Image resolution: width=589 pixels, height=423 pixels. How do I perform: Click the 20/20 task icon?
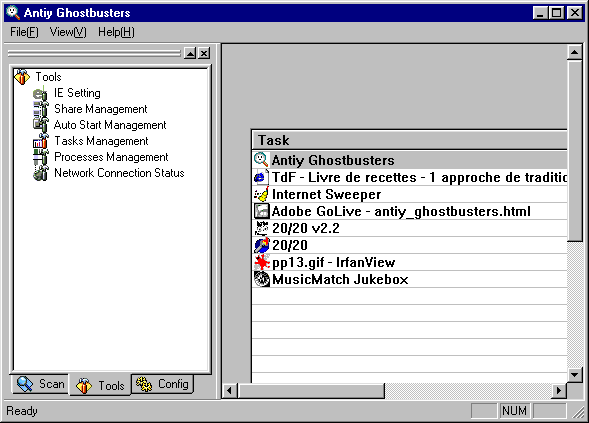coord(261,245)
